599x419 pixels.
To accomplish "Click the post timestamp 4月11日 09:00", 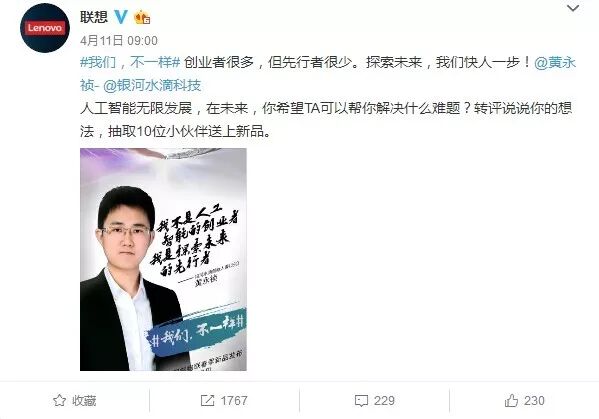I will (x=119, y=40).
